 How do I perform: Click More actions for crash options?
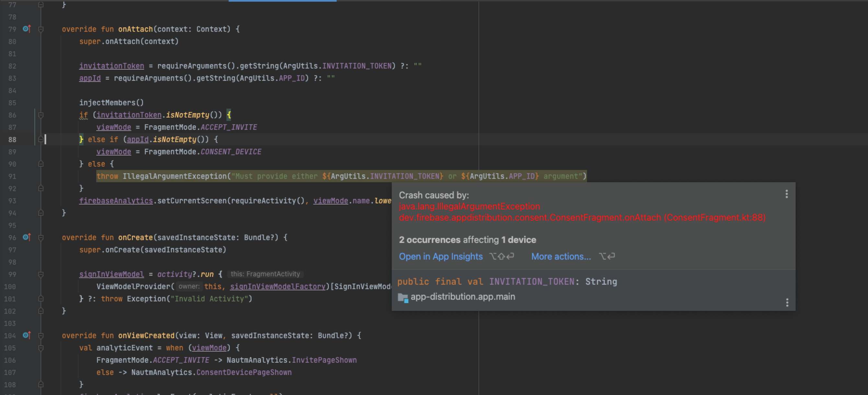[x=561, y=256]
